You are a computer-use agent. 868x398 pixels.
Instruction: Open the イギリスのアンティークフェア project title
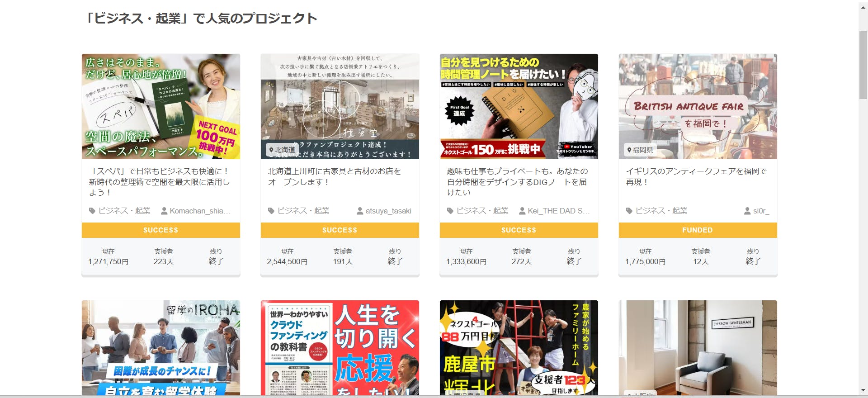[696, 176]
